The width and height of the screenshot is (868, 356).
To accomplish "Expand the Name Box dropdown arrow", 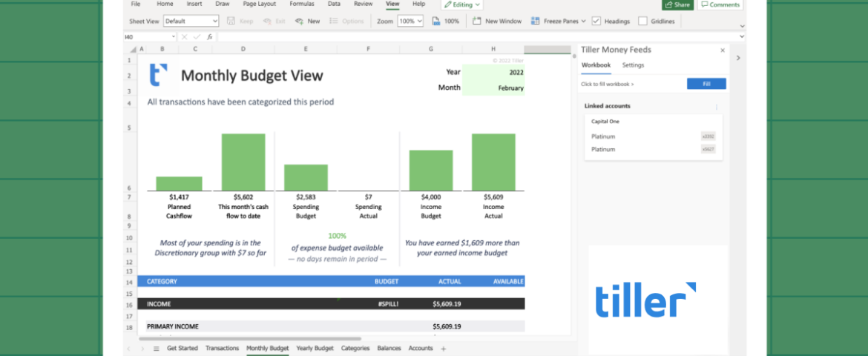I will (173, 36).
